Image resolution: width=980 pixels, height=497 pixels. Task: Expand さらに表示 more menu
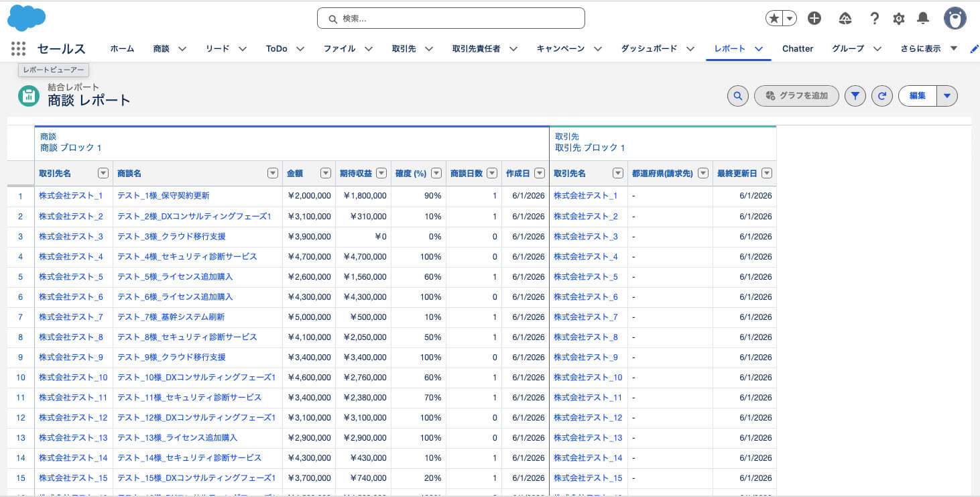[x=929, y=48]
